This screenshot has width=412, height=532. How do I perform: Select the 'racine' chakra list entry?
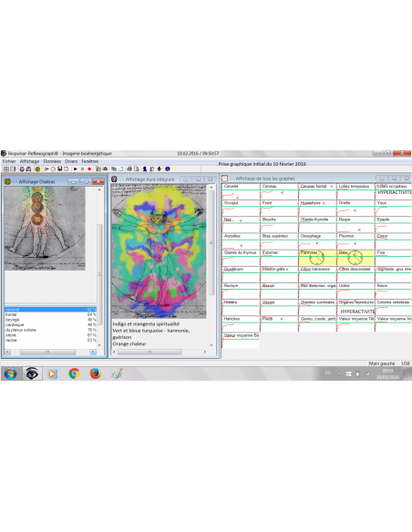(x=50, y=340)
